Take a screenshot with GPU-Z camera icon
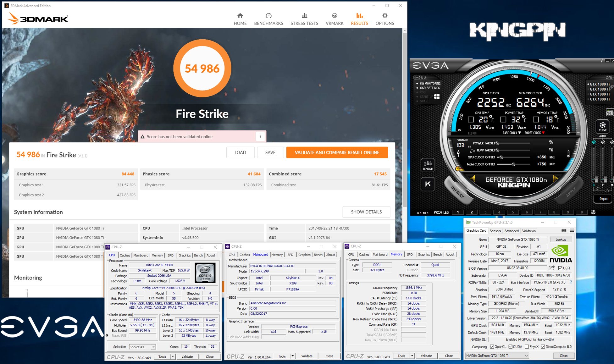Image resolution: width=614 pixels, height=364 pixels. [564, 230]
